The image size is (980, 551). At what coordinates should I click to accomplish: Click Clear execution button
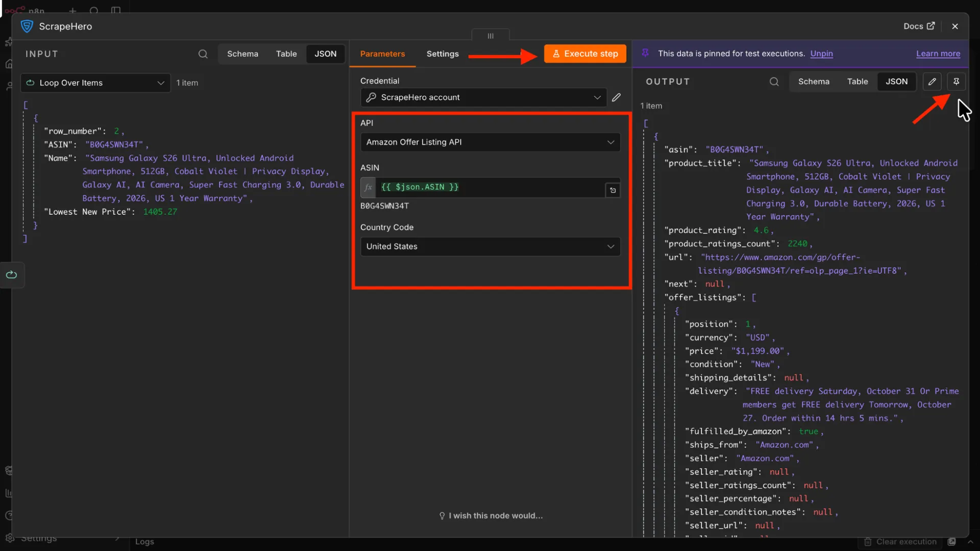(900, 542)
